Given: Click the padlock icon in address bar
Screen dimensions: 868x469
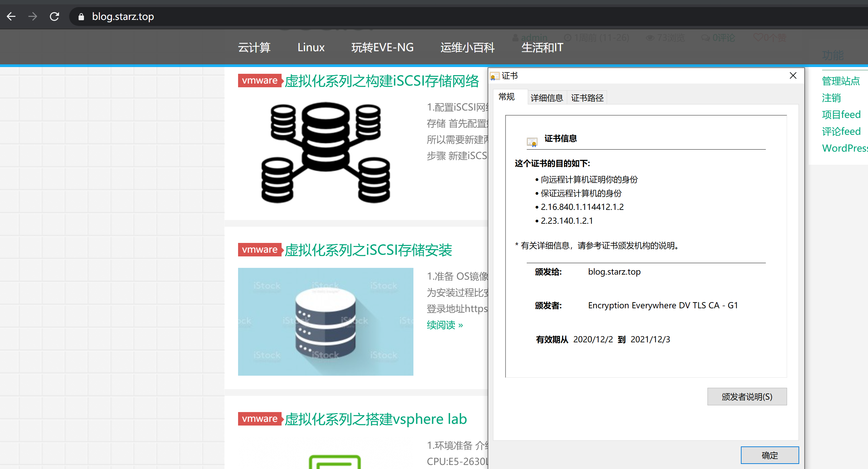Looking at the screenshot, I should click(81, 17).
